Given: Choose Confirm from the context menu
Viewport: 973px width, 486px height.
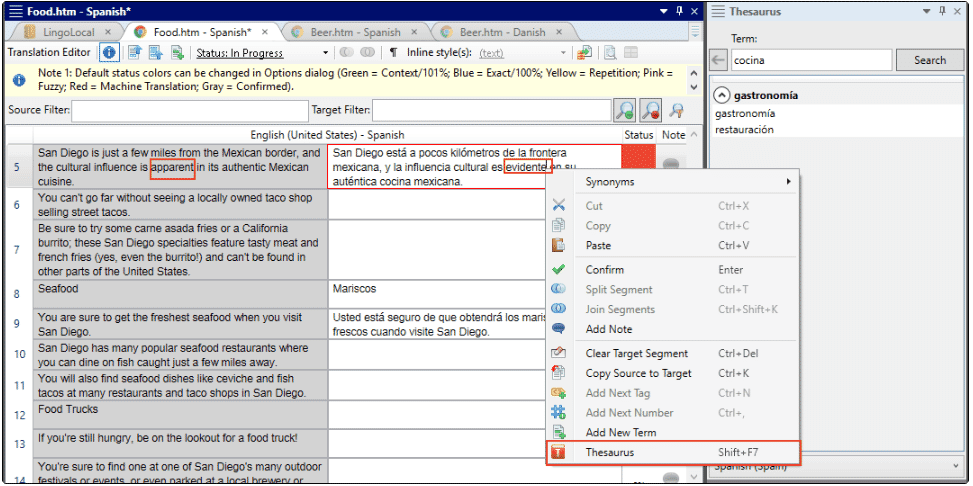Looking at the screenshot, I should (x=673, y=270).
